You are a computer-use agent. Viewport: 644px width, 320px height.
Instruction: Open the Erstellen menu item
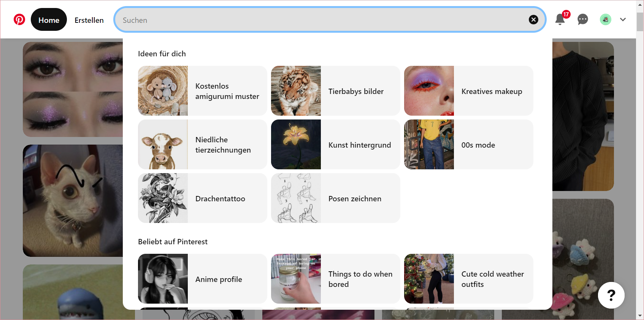point(89,20)
